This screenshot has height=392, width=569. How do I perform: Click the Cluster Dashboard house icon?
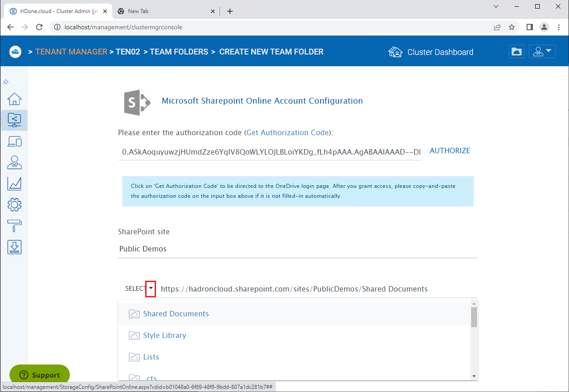[395, 52]
